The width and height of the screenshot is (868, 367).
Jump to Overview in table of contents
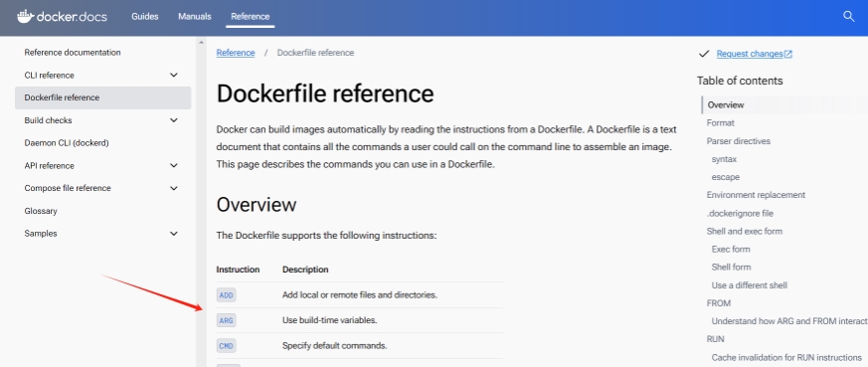[726, 104]
